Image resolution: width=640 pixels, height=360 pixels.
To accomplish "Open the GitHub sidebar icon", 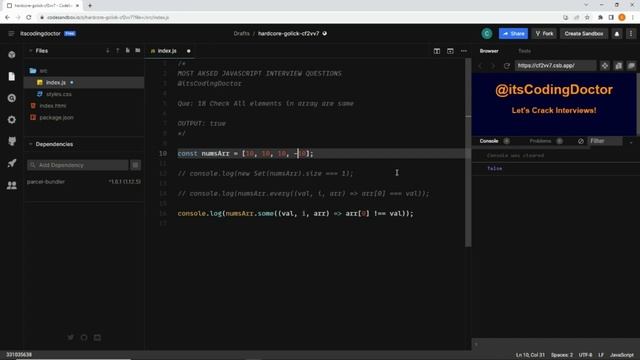I will pos(12,141).
